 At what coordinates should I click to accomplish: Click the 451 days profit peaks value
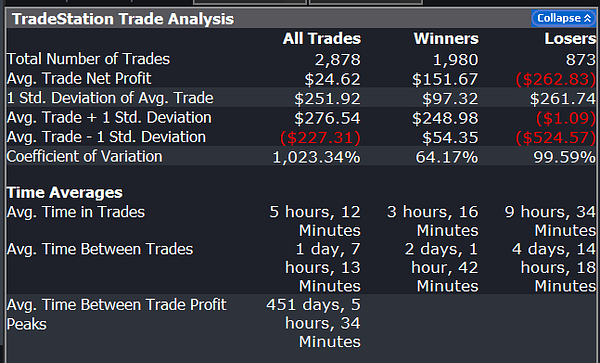click(313, 323)
